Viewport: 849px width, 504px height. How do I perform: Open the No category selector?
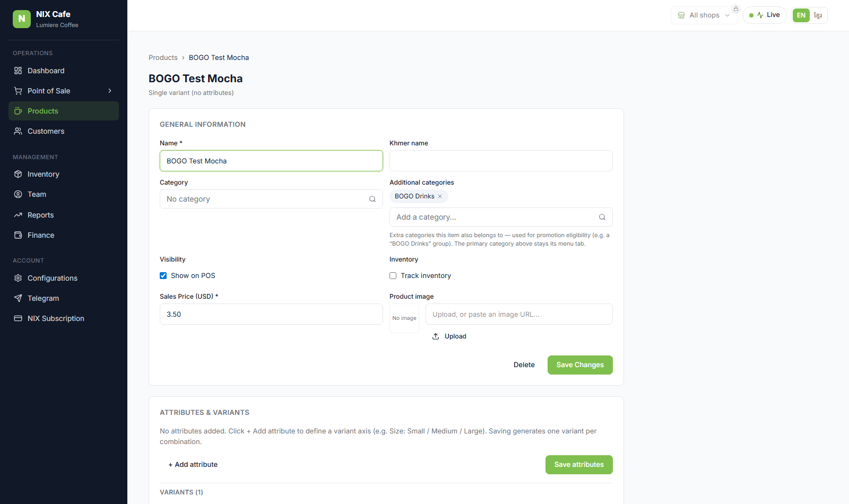(x=271, y=199)
